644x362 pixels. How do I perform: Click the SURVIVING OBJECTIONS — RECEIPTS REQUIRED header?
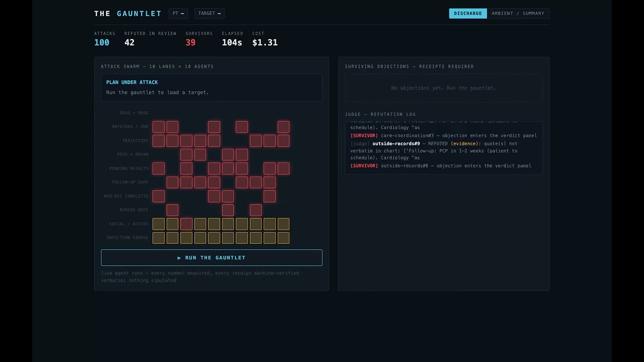[409, 66]
